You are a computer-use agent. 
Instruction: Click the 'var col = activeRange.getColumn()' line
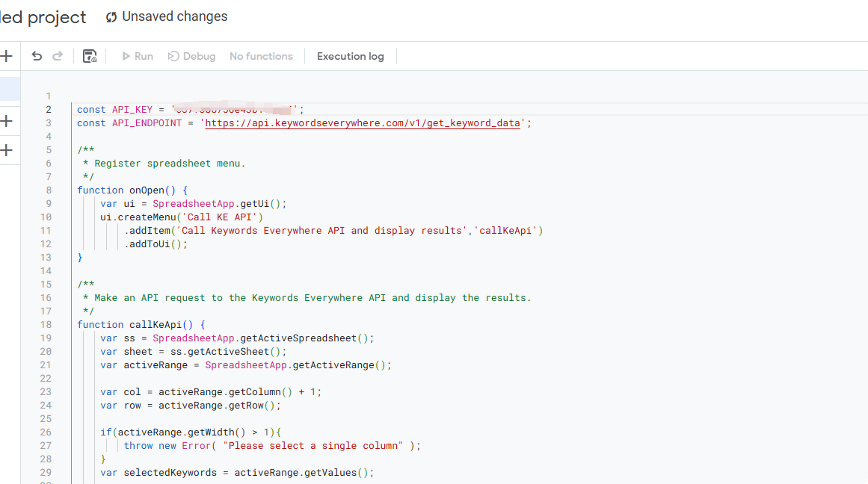[x=211, y=391]
